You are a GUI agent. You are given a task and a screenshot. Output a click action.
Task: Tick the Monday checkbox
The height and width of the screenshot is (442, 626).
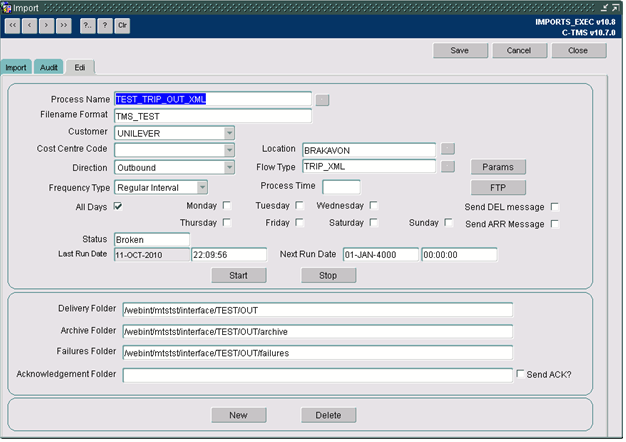coord(227,205)
